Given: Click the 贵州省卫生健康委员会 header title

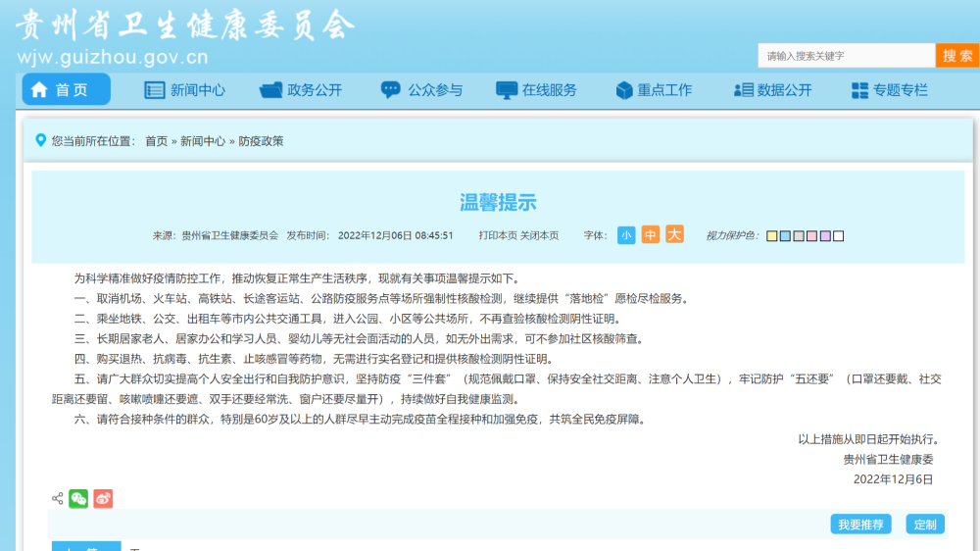Looking at the screenshot, I should coord(185,25).
